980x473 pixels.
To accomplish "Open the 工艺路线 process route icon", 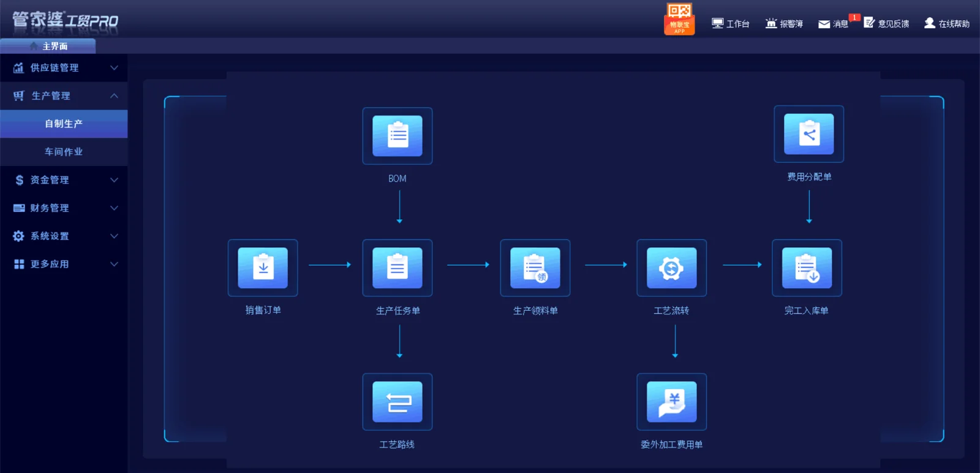I will (398, 402).
